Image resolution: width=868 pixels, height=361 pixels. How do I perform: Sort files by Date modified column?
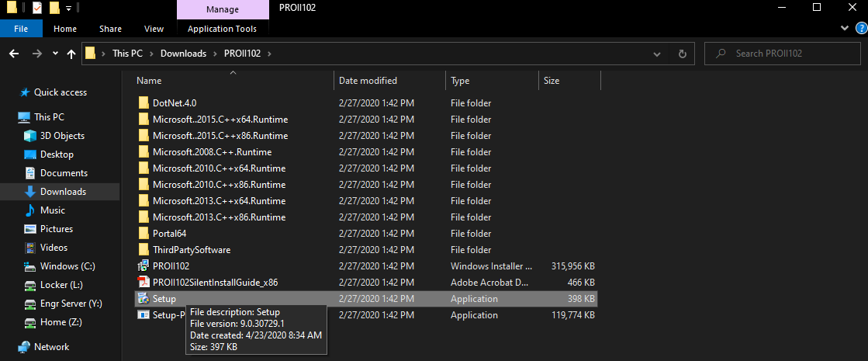click(368, 81)
